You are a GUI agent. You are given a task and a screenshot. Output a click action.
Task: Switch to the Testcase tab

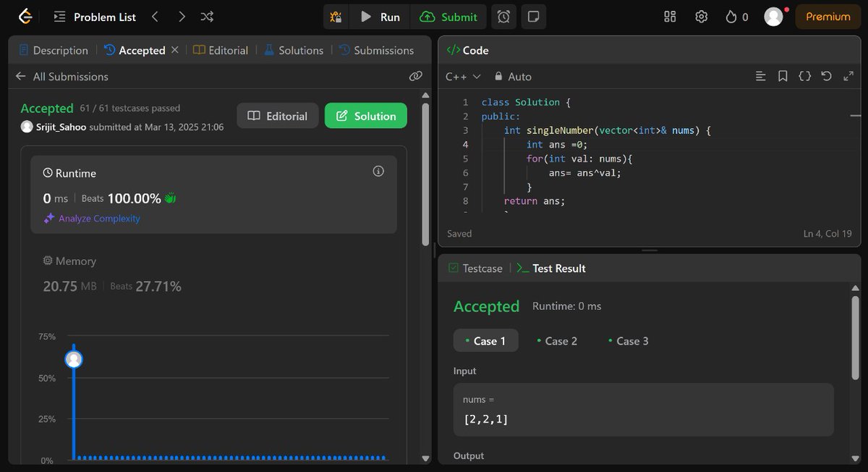coord(475,268)
